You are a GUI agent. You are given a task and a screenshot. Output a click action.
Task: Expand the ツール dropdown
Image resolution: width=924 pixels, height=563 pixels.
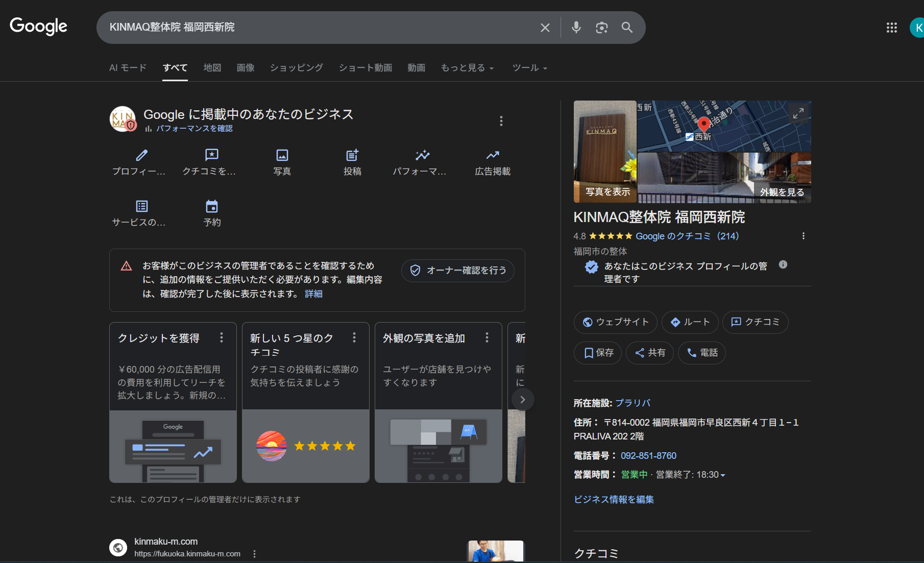tap(530, 68)
